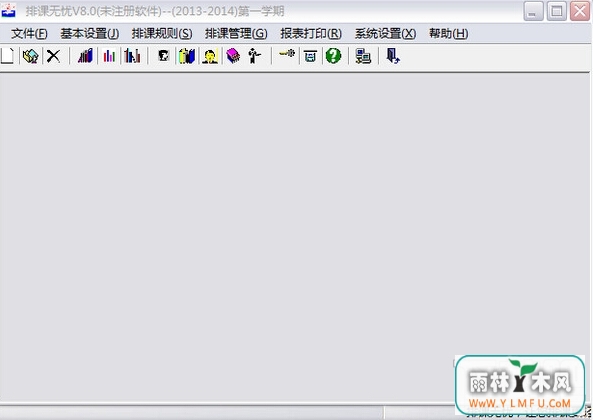
Task: Click the purple books bar chart icon
Action: [x=85, y=56]
